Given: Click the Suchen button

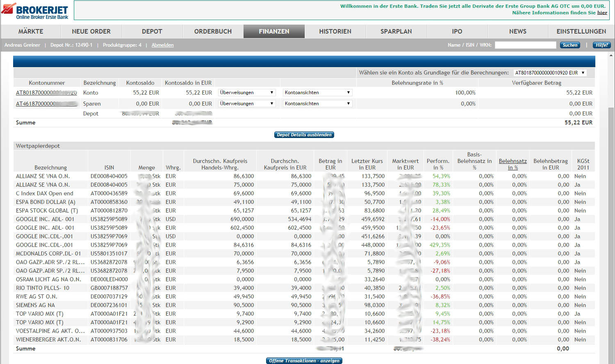Looking at the screenshot, I should 570,45.
